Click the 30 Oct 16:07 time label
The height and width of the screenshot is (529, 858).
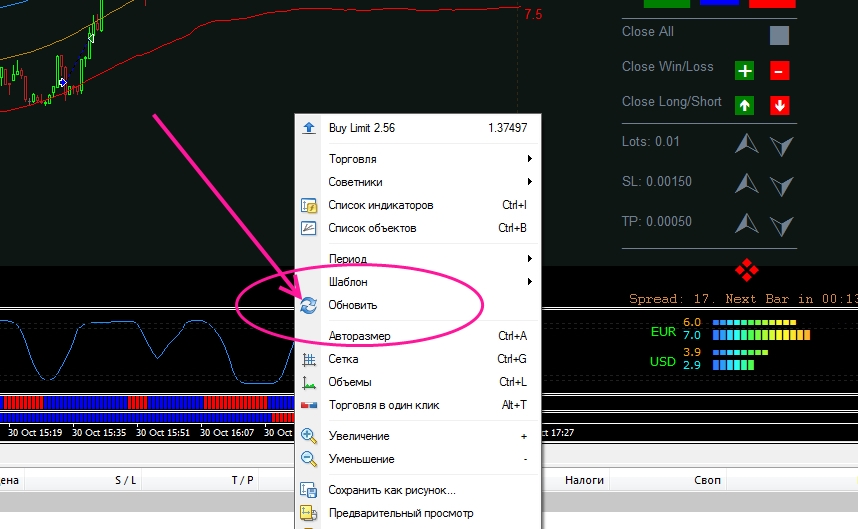tap(227, 433)
